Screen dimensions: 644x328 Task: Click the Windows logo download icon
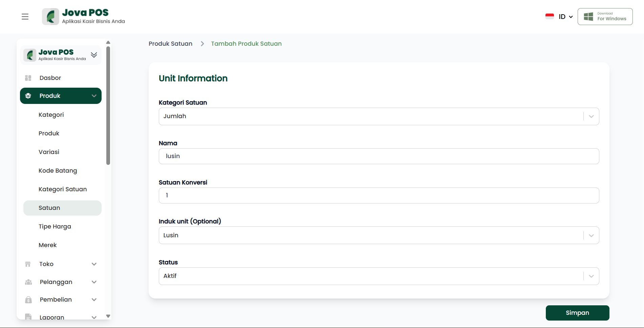point(588,17)
